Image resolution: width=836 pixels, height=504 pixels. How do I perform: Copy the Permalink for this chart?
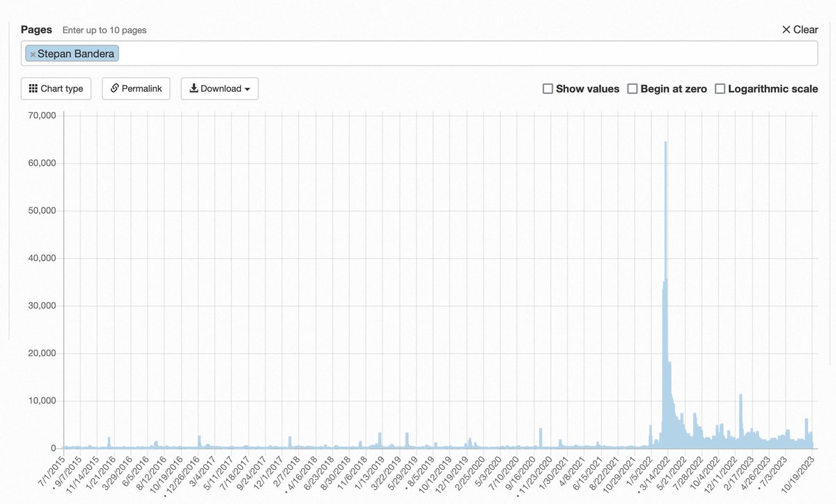pos(136,88)
